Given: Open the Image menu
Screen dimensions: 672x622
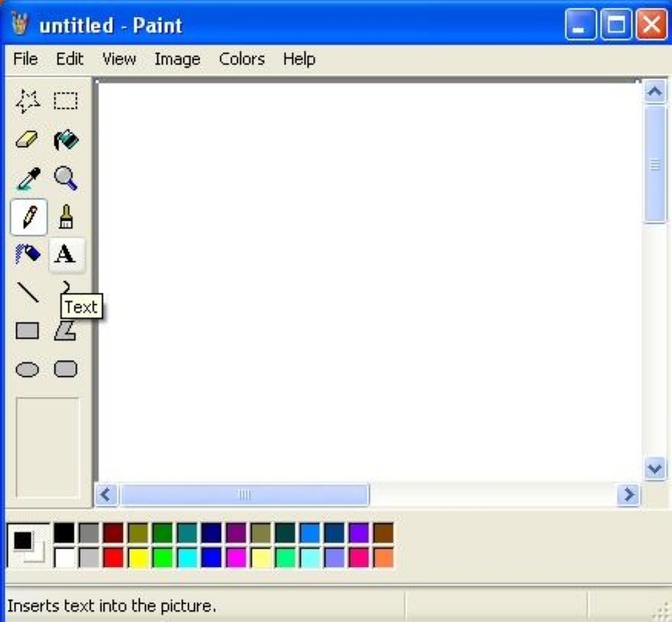Looking at the screenshot, I should (177, 59).
